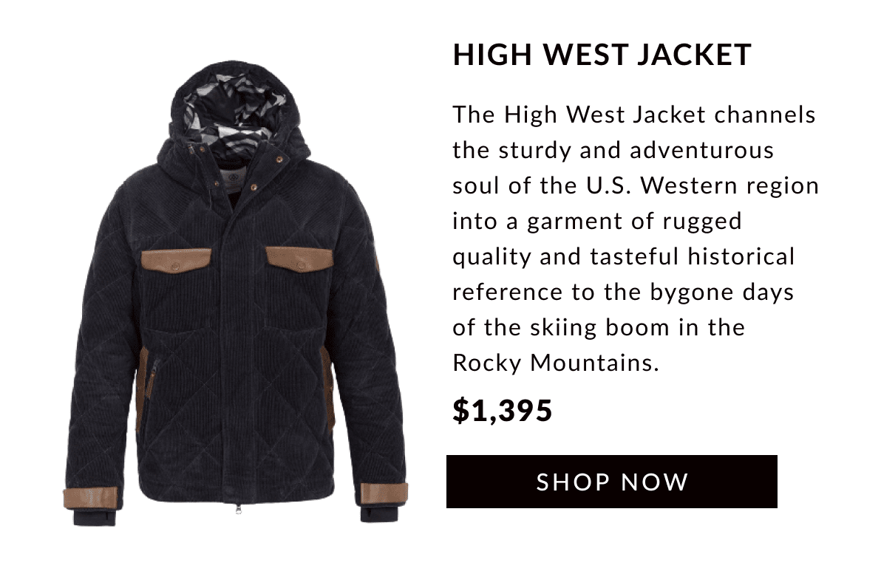
Task: Click the left brown leather cuff
Action: tap(90, 497)
